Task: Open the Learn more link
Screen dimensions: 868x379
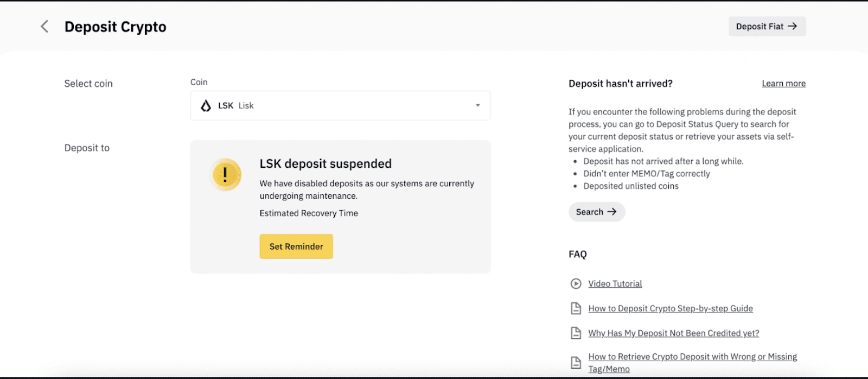Action: point(783,84)
